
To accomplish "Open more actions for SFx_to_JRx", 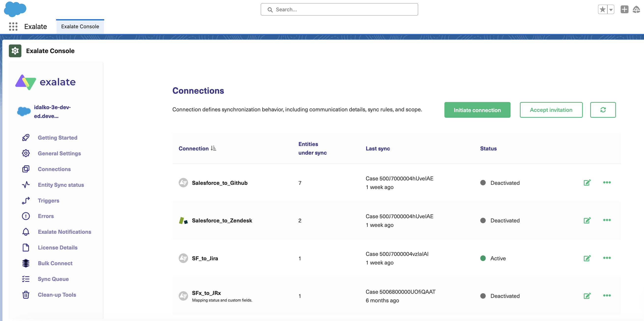I will 607,296.
